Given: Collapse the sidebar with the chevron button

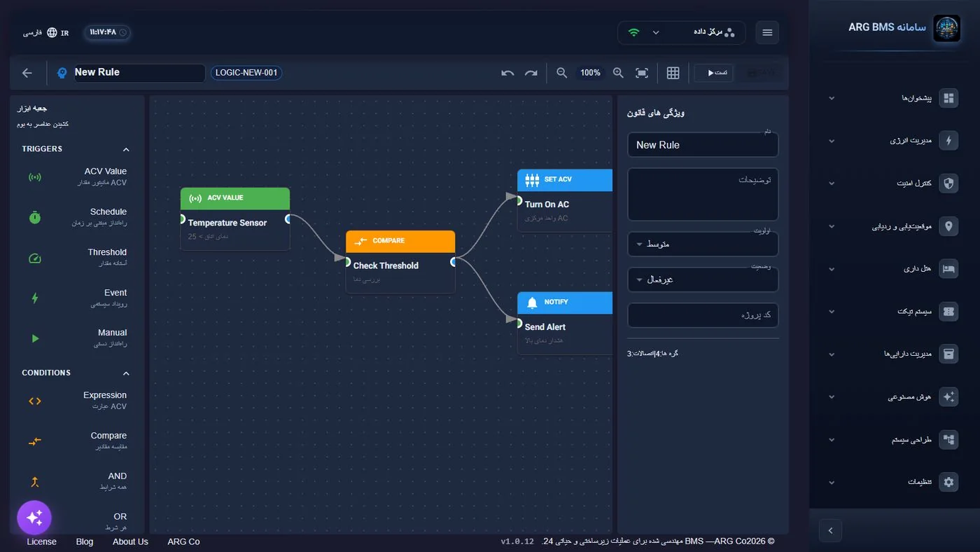Looking at the screenshot, I should (x=830, y=530).
